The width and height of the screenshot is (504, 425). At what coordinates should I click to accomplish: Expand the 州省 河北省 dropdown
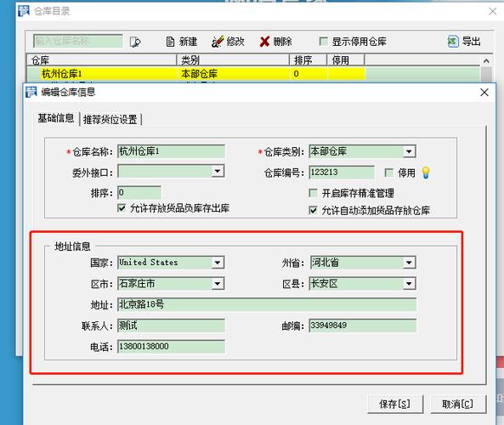tap(409, 263)
